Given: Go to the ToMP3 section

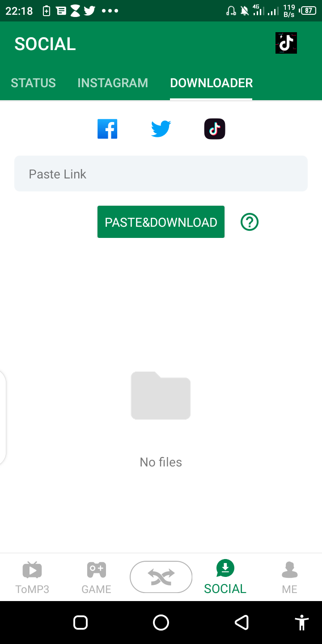Looking at the screenshot, I should [x=32, y=578].
